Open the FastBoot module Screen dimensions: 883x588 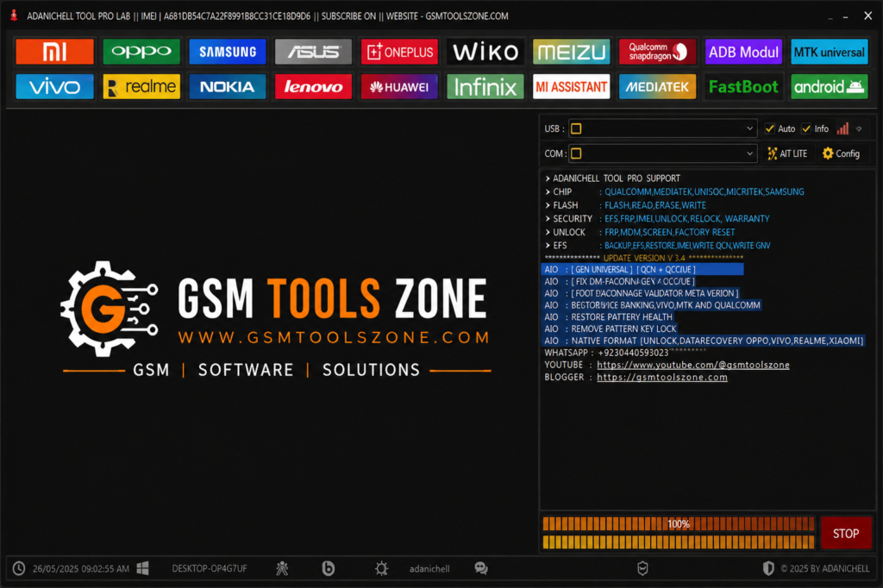tap(743, 87)
